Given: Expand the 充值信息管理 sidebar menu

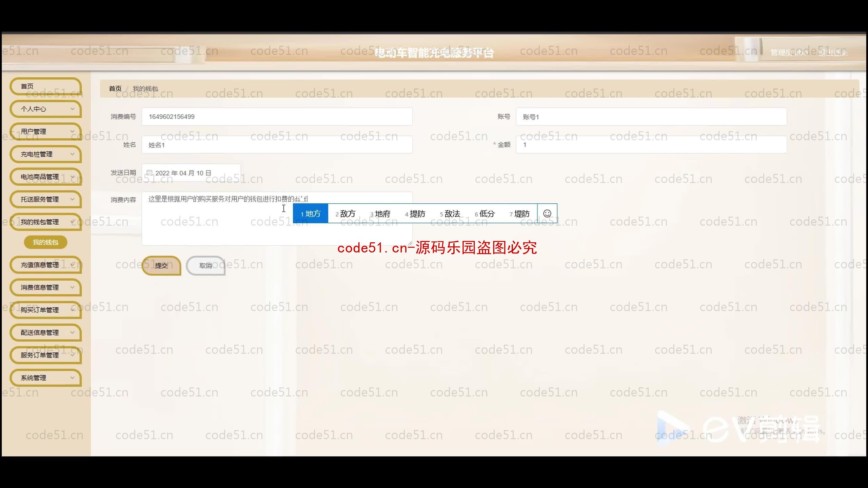Looking at the screenshot, I should 46,265.
